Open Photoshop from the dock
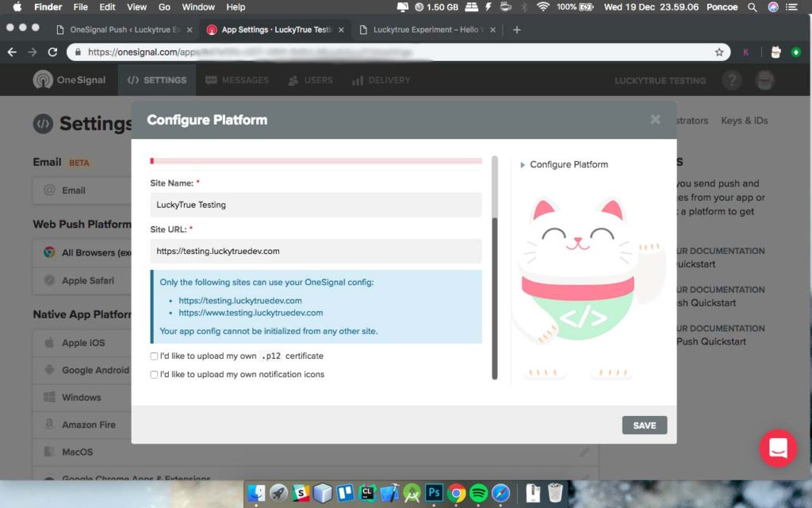 (x=434, y=492)
